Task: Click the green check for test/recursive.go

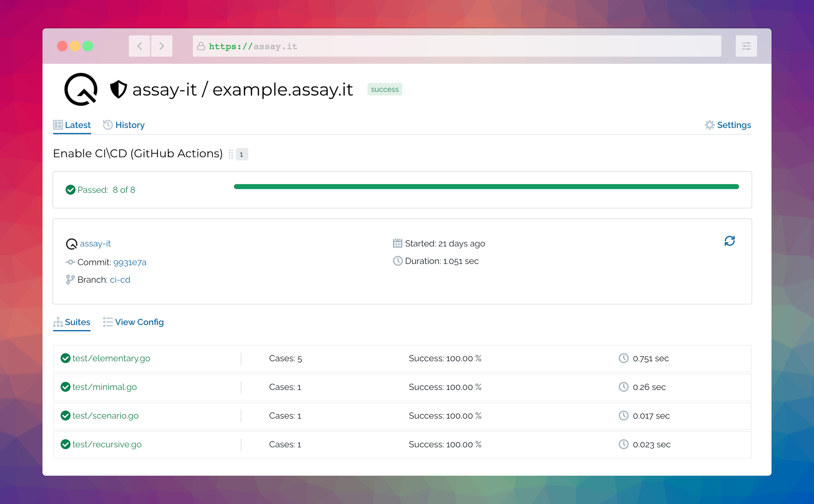Action: tap(65, 444)
